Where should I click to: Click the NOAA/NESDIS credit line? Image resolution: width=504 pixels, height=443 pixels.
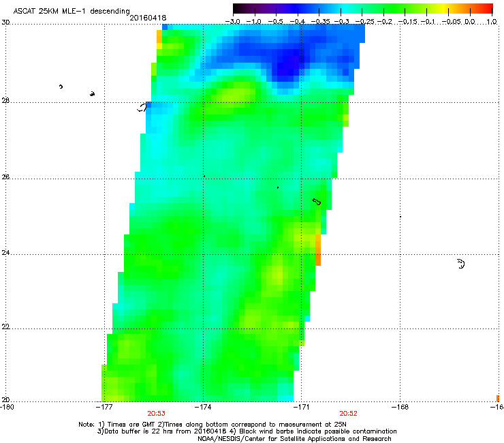pyautogui.click(x=294, y=439)
